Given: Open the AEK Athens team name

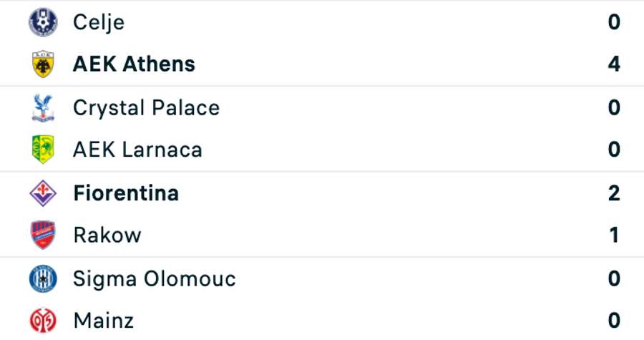Looking at the screenshot, I should point(134,64).
